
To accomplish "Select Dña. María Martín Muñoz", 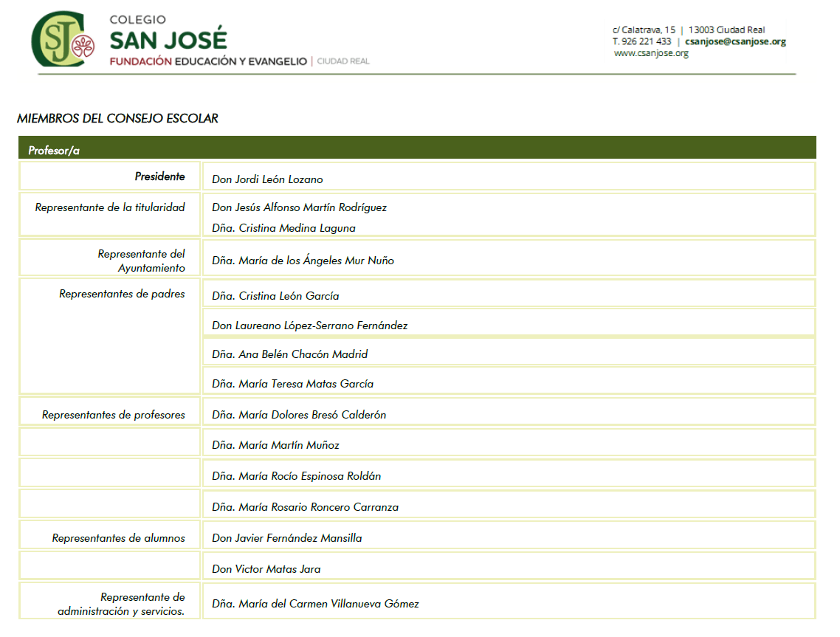I will (275, 445).
